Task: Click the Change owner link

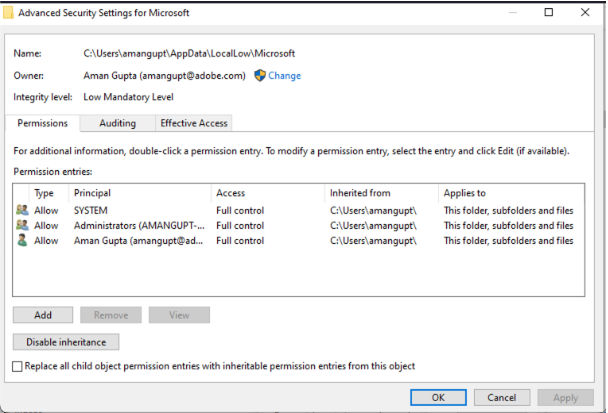Action: pos(284,75)
